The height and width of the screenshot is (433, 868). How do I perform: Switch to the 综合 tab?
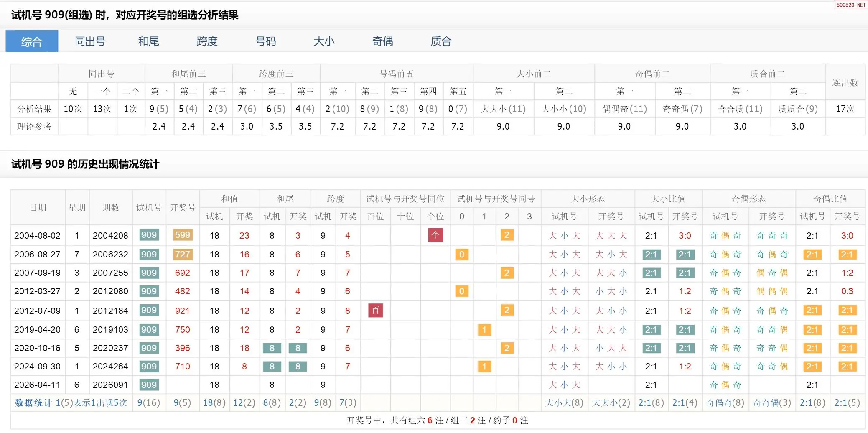tap(32, 41)
